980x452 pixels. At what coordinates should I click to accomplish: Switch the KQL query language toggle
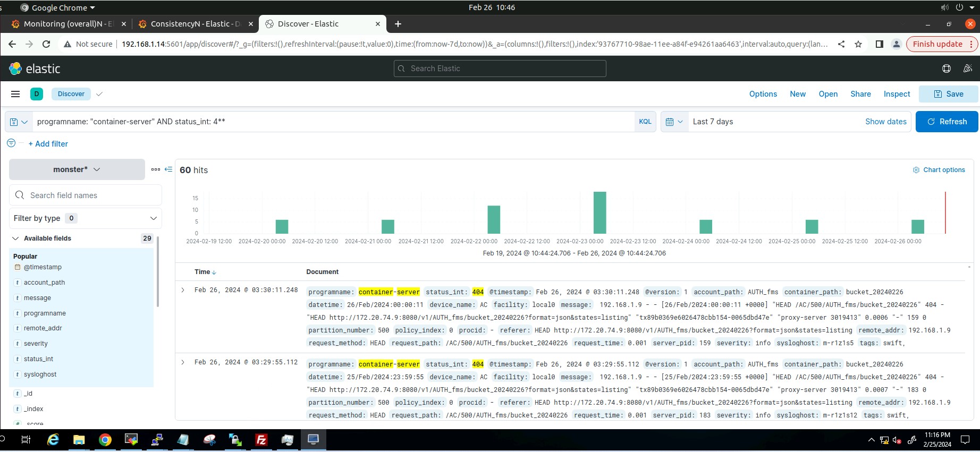click(x=645, y=122)
